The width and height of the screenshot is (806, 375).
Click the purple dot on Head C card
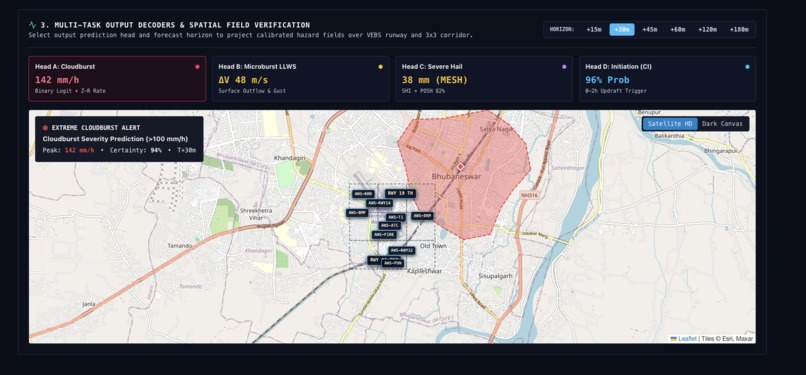[x=564, y=67]
